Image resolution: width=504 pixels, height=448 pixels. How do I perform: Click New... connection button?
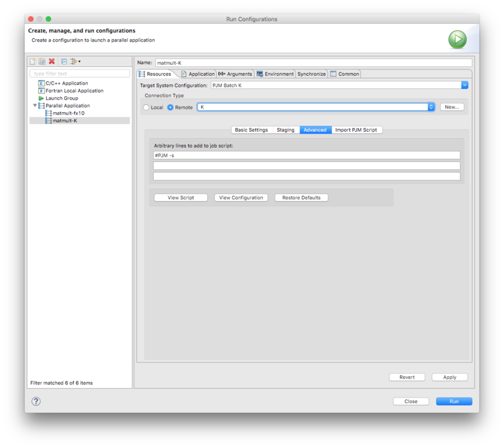452,107
